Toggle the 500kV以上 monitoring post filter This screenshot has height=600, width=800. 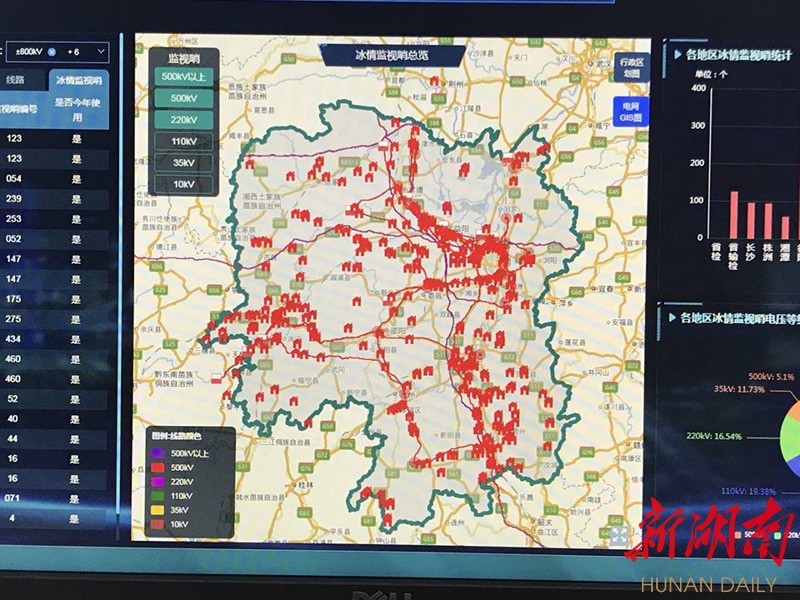pos(182,77)
